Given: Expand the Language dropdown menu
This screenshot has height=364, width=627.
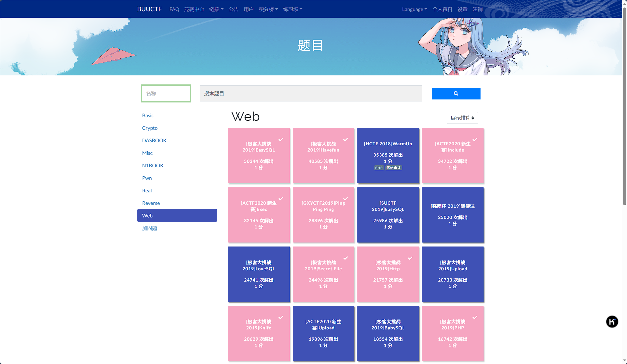Looking at the screenshot, I should pyautogui.click(x=414, y=9).
